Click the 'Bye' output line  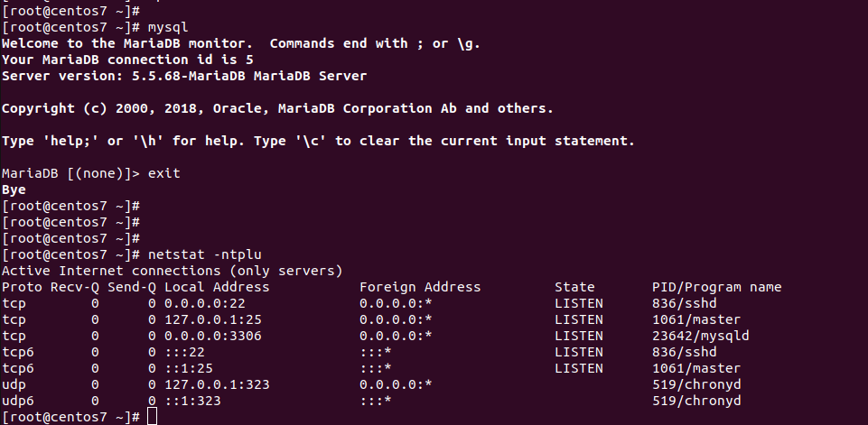(14, 189)
